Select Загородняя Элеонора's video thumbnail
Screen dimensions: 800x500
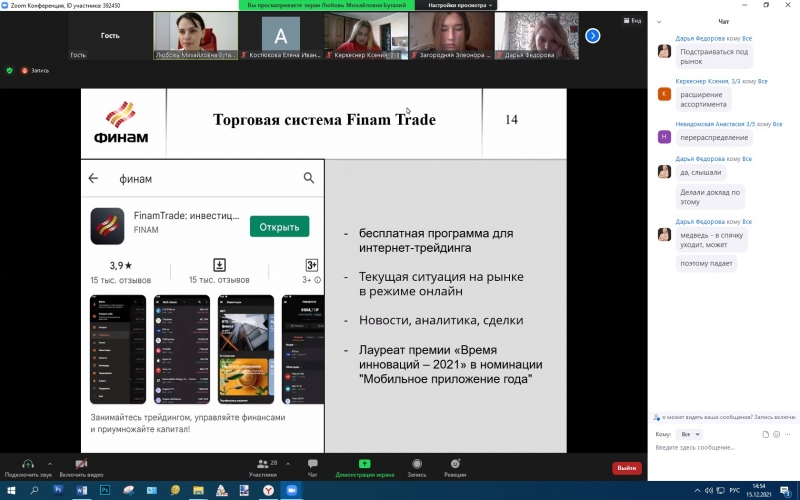pyautogui.click(x=452, y=36)
